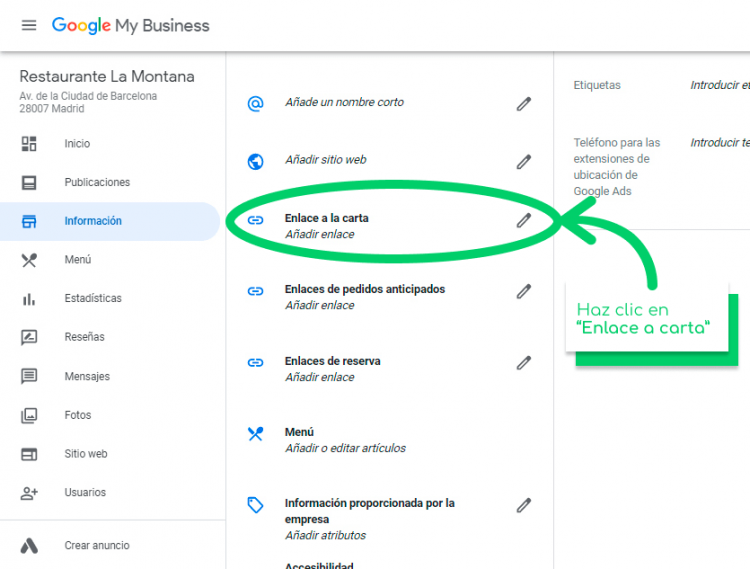The height and width of the screenshot is (569, 750).
Task: Edit Información proporcionada por la empresa pencil
Action: pos(524,505)
